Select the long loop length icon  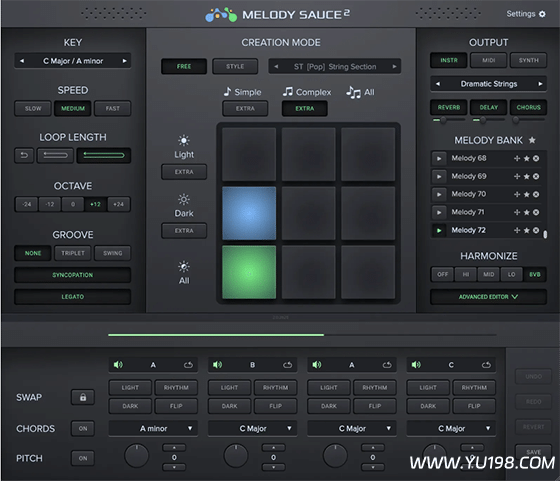(x=104, y=155)
